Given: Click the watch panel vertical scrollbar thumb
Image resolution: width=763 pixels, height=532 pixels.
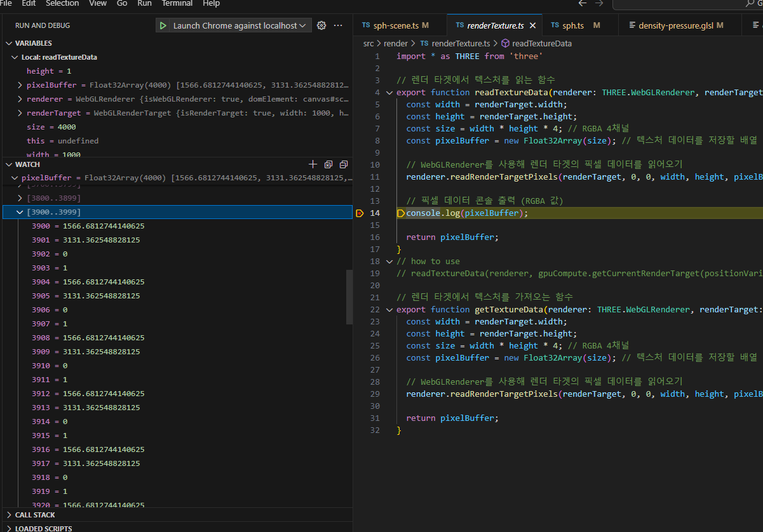Looking at the screenshot, I should (349, 296).
